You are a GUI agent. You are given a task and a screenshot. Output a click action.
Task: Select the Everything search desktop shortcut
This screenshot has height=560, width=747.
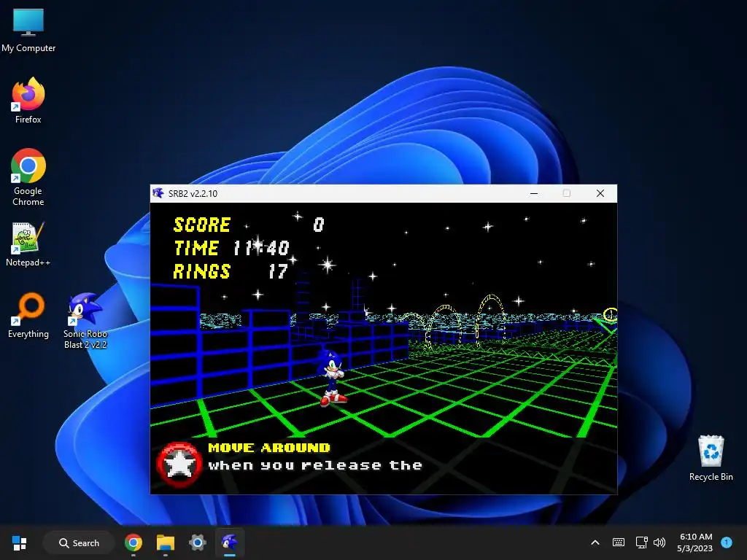[x=28, y=315]
